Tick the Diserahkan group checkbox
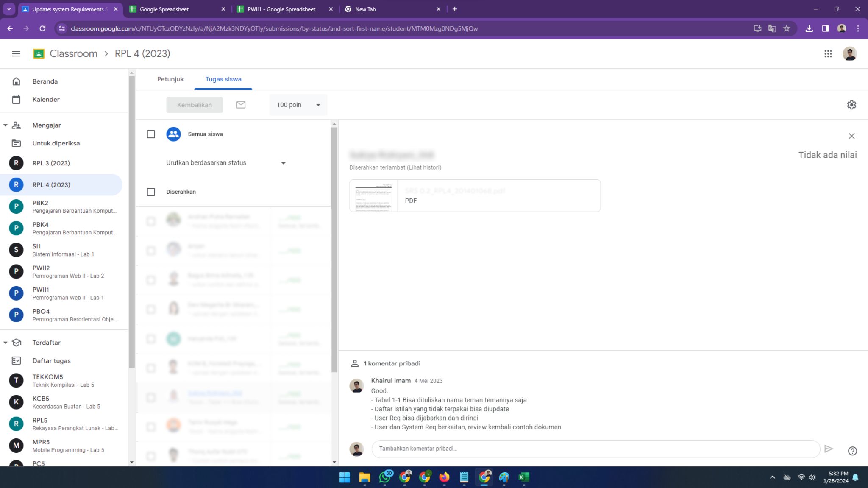The height and width of the screenshot is (488, 868). click(x=151, y=192)
